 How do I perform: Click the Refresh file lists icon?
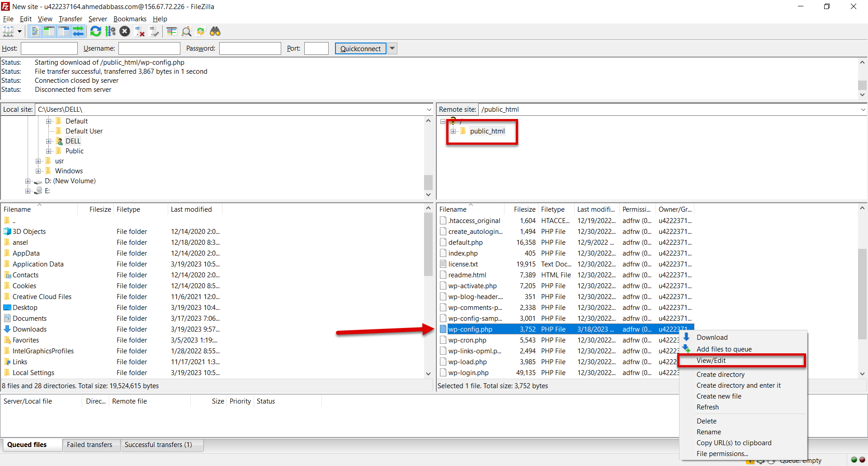(x=95, y=31)
